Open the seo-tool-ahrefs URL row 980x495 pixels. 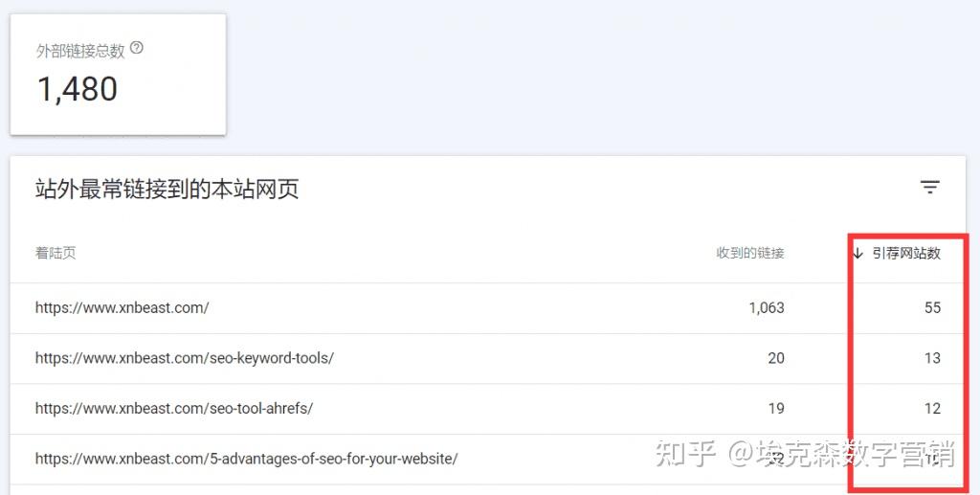(x=486, y=409)
